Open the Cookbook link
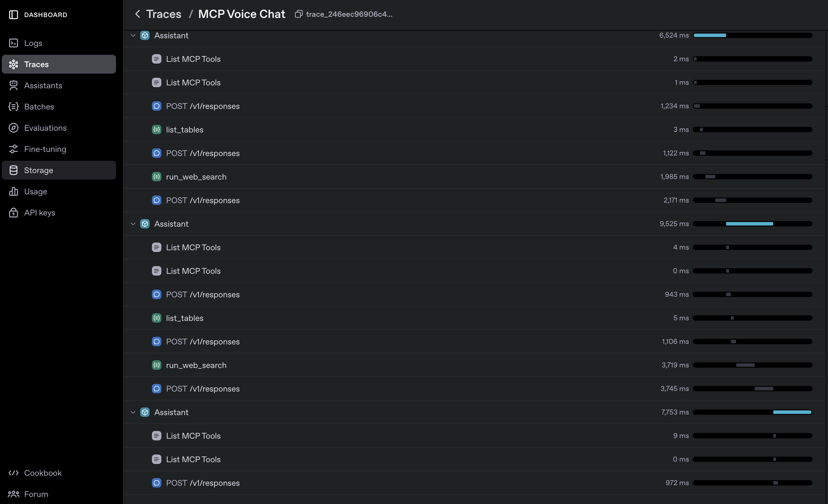828x504 pixels. click(x=43, y=473)
